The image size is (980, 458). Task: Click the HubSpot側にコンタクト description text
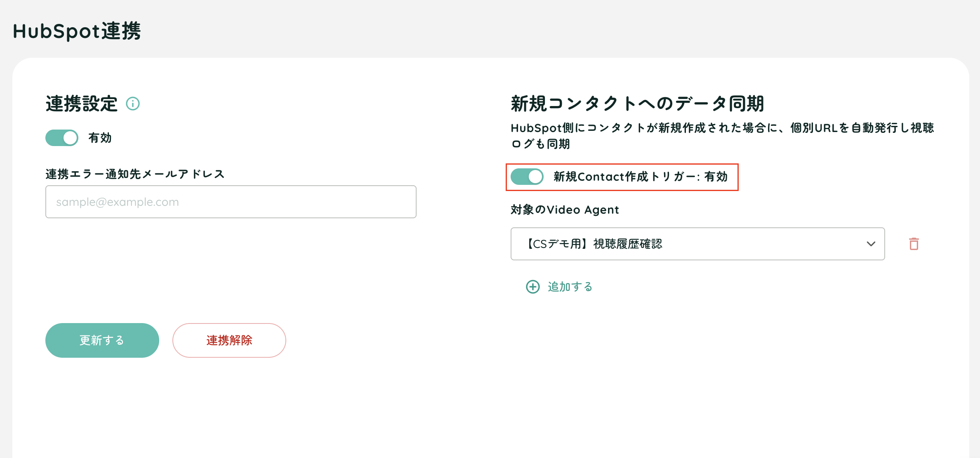click(x=723, y=136)
